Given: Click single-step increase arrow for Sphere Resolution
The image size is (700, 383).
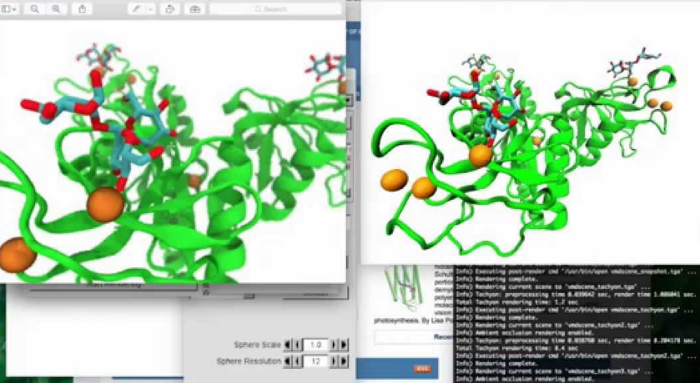Looking at the screenshot, I should point(334,361).
